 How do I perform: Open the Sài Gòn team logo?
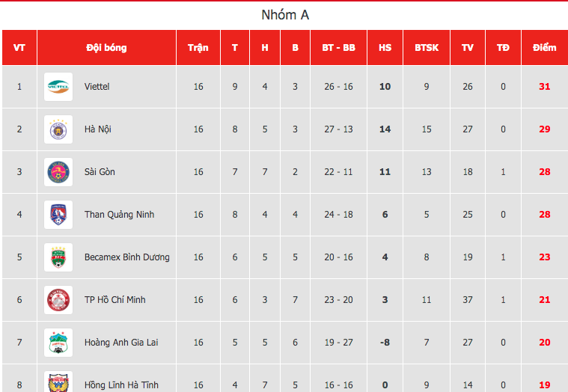tap(58, 172)
